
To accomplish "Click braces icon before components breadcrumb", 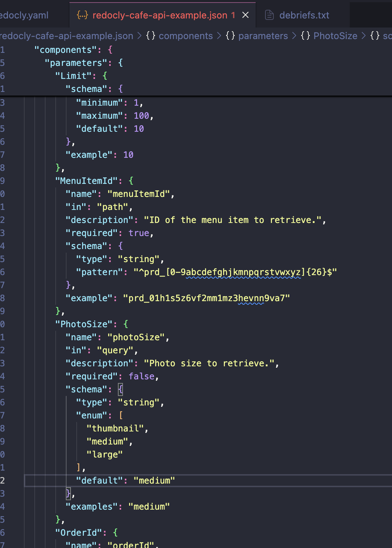I will (x=151, y=36).
